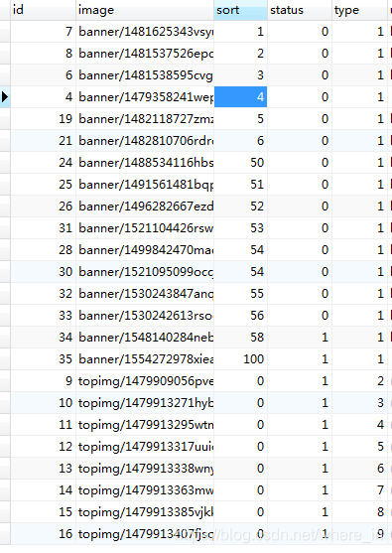Viewport: 392px width, 553px height.
Task: Select the row header for id 19
Action: click(x=5, y=118)
